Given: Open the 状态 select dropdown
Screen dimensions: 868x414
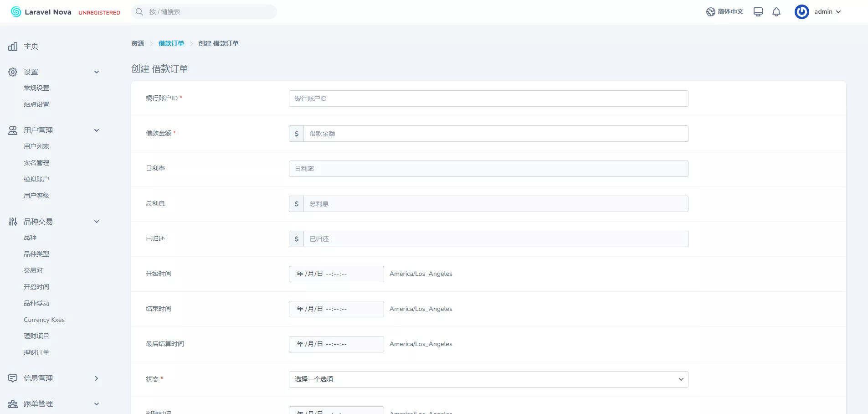Looking at the screenshot, I should coord(488,379).
